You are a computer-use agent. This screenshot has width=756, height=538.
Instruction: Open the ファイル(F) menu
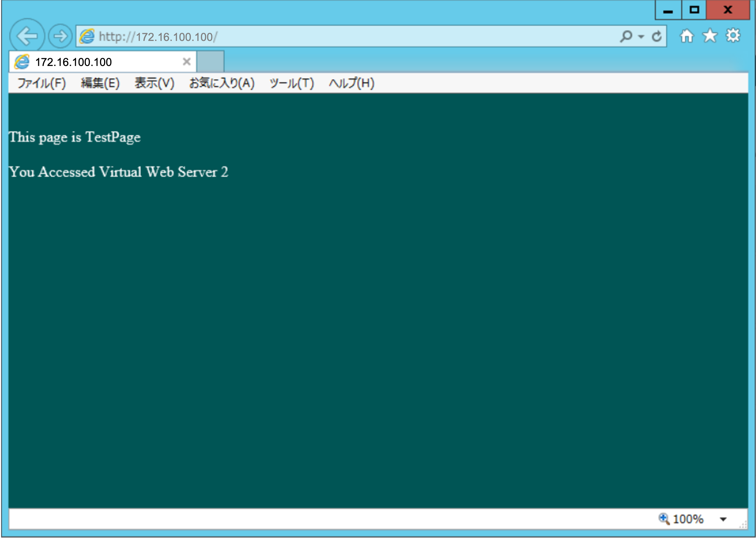(42, 83)
